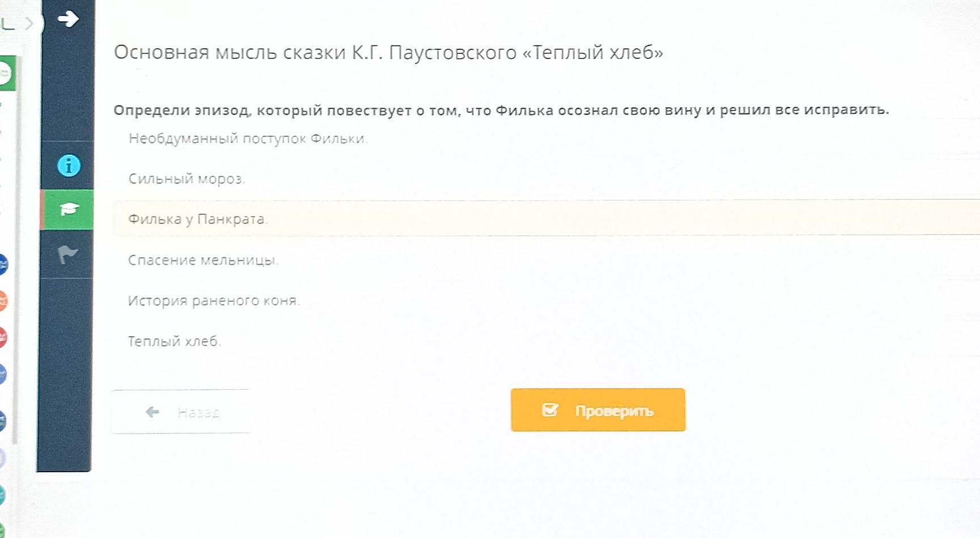Click the gray flag icon in sidebar
980x538 pixels.
[67, 255]
